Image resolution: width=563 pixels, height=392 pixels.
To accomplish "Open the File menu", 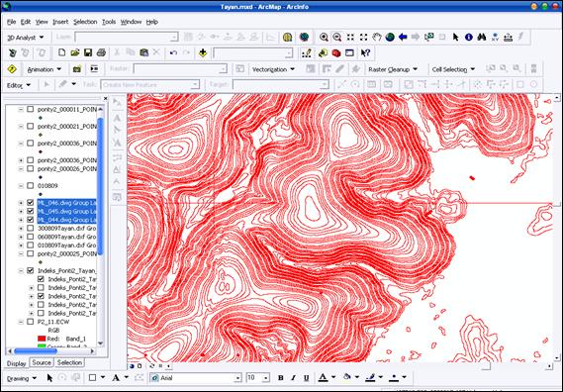I will 12,22.
